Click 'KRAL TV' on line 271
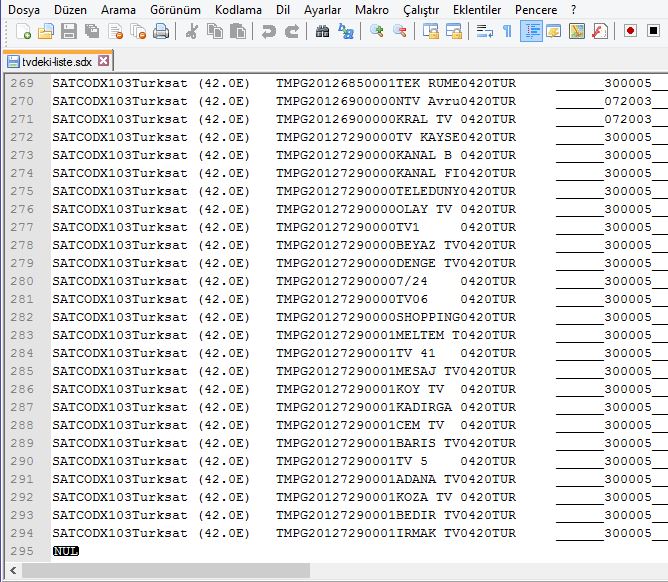 [424, 119]
